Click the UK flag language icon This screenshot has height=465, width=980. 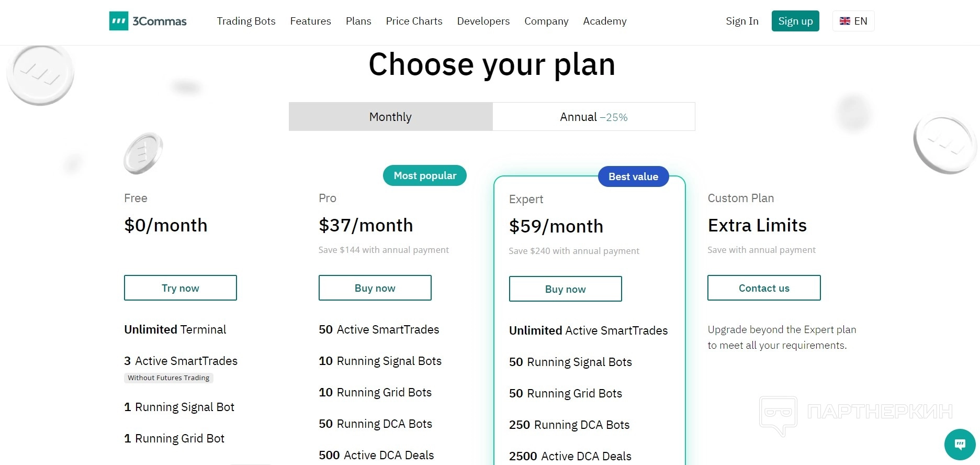coord(844,21)
